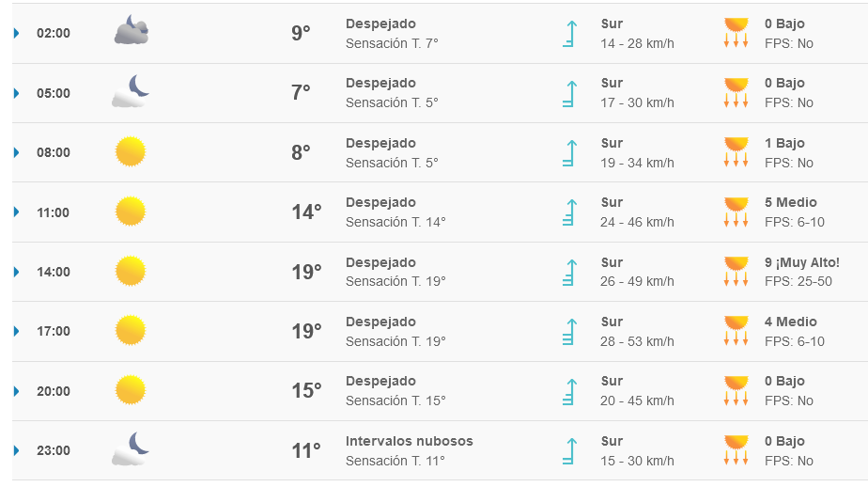
Task: Expand the 02:00 forecast row
Action: pyautogui.click(x=17, y=33)
